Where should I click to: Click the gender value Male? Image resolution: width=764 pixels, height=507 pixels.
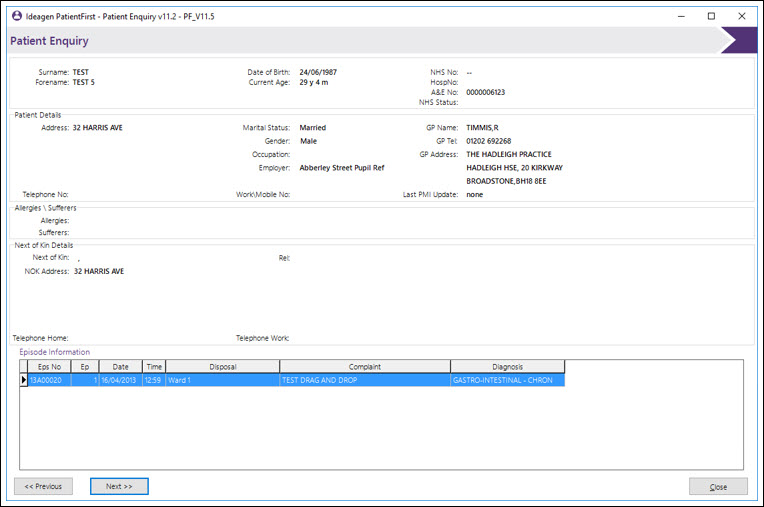point(308,141)
